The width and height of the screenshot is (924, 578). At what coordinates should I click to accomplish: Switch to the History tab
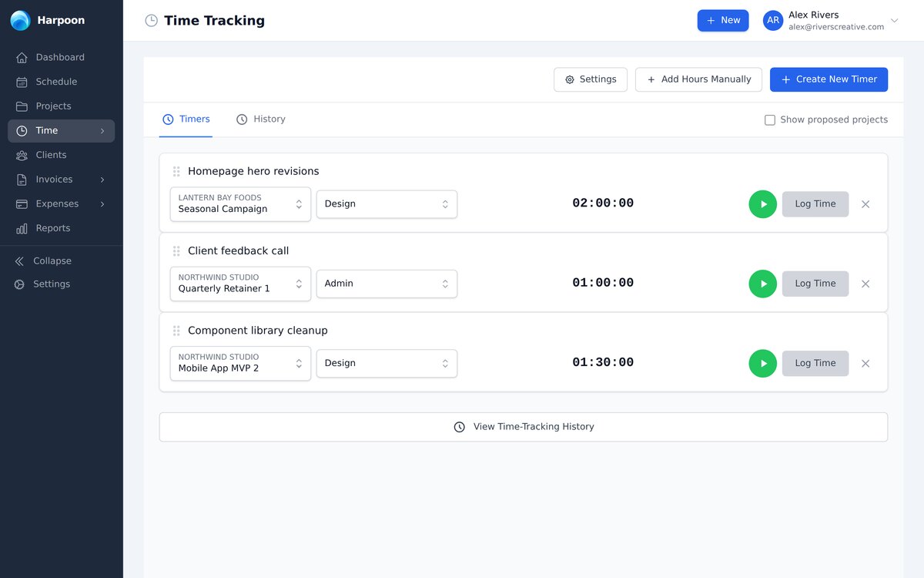tap(260, 119)
